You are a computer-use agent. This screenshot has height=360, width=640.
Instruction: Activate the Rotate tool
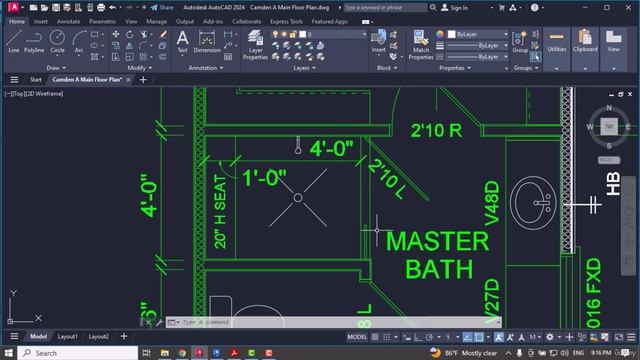[129, 34]
